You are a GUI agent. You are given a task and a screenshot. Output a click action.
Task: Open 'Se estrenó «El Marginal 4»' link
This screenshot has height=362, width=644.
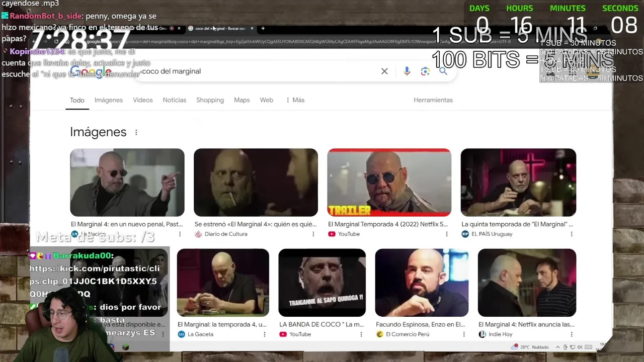[x=256, y=224]
